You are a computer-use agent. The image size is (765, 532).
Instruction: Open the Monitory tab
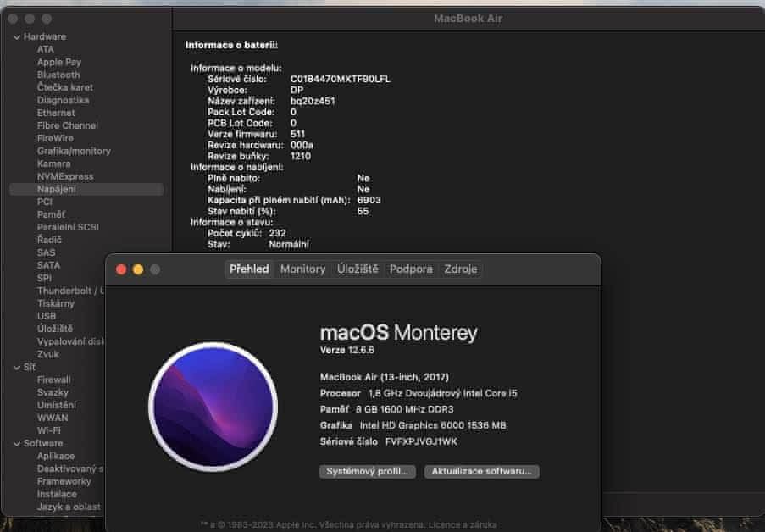point(302,269)
